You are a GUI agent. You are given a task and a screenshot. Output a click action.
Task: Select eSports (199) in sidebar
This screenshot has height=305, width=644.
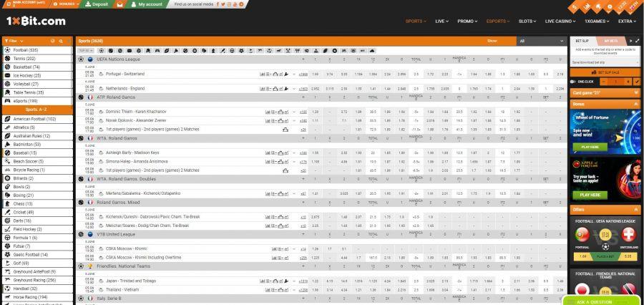click(x=37, y=101)
